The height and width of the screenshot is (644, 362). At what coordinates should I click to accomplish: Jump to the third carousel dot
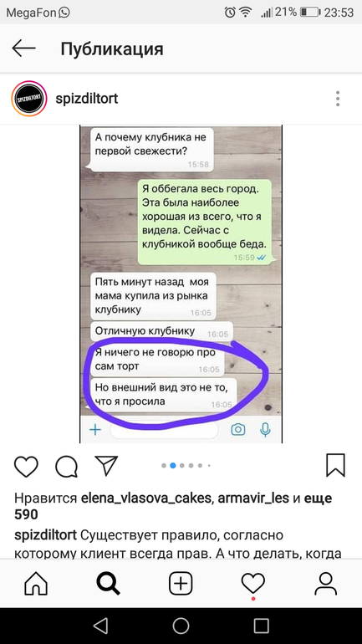click(x=181, y=466)
